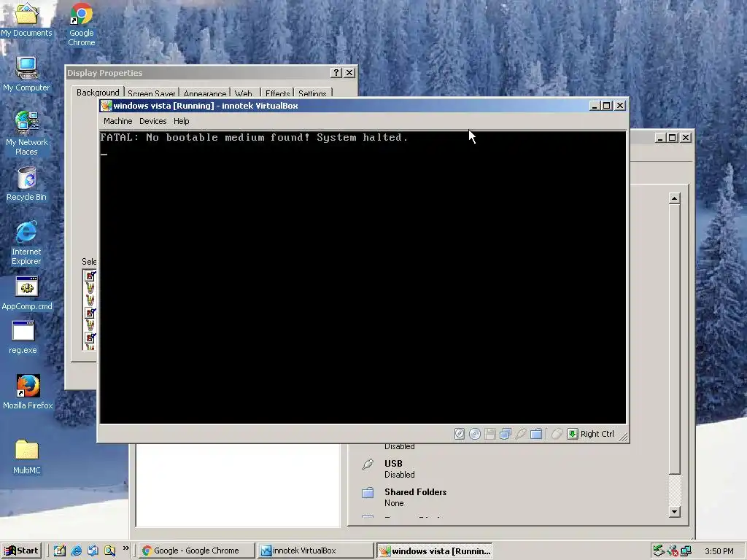
Task: Switch to the Web tab in Display Properties
Action: point(244,93)
